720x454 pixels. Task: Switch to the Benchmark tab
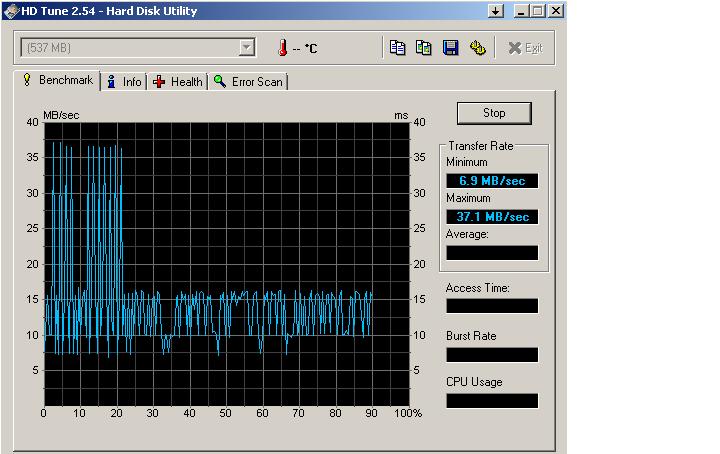click(57, 81)
